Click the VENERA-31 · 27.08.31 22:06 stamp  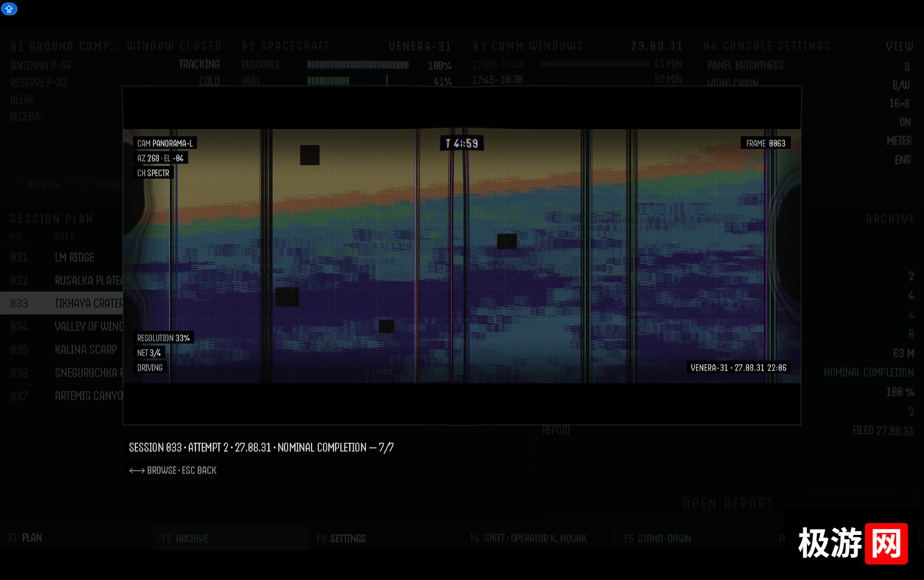click(x=738, y=368)
